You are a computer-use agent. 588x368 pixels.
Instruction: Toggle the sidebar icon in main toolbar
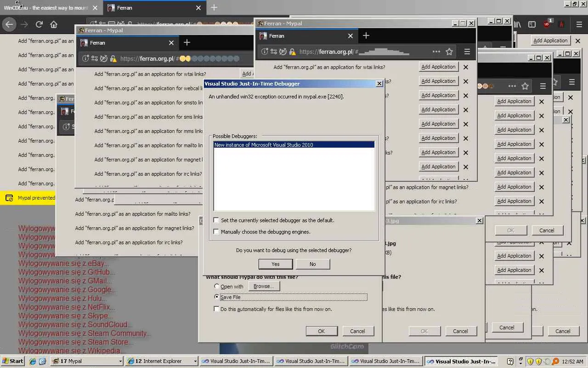click(x=532, y=24)
